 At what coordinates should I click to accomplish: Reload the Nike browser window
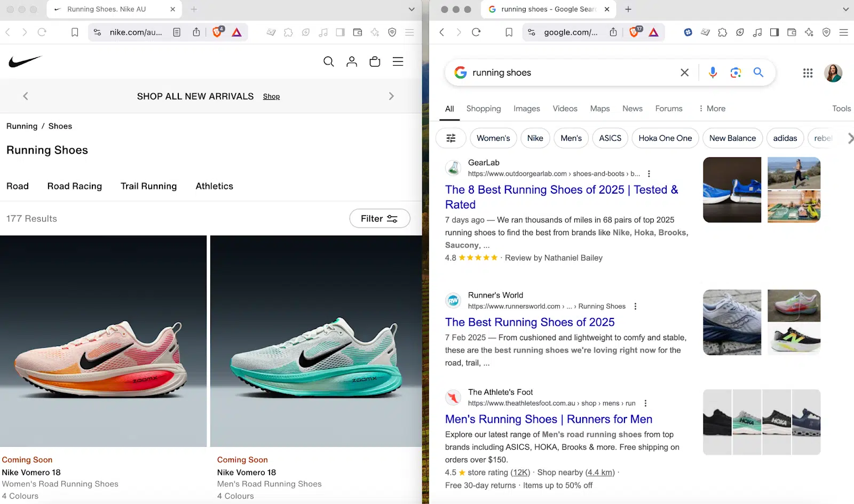(42, 33)
